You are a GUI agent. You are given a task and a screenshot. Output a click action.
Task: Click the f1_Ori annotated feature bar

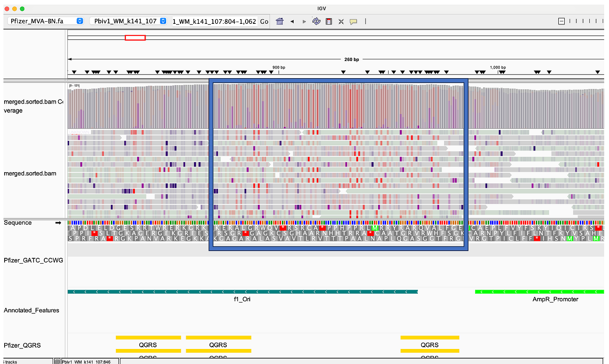click(x=243, y=292)
